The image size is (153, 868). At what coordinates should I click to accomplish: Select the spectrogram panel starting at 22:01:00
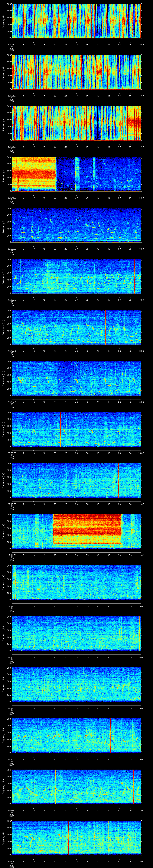(76, 21)
